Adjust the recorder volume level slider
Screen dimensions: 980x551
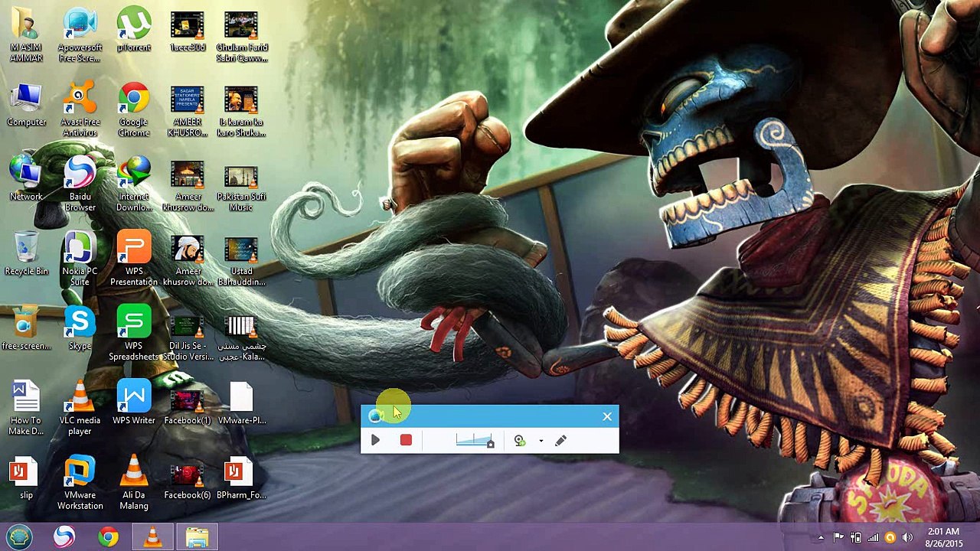475,440
